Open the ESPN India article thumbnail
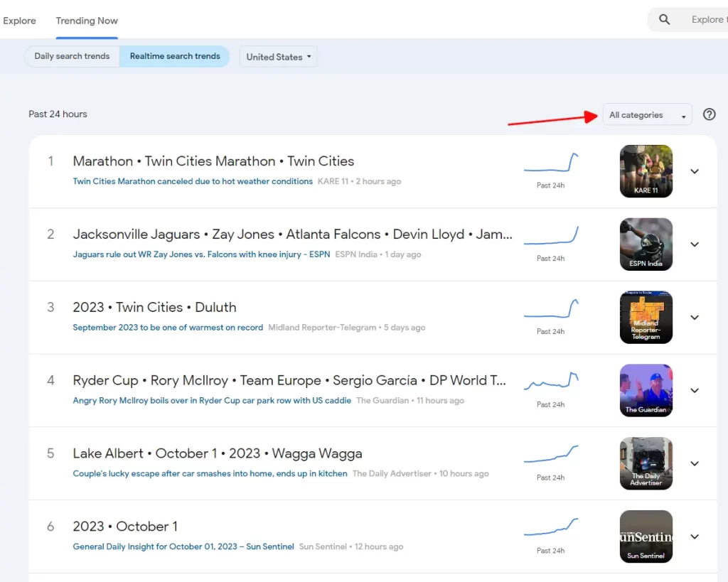Screen dimensions: 728x582 [646, 244]
